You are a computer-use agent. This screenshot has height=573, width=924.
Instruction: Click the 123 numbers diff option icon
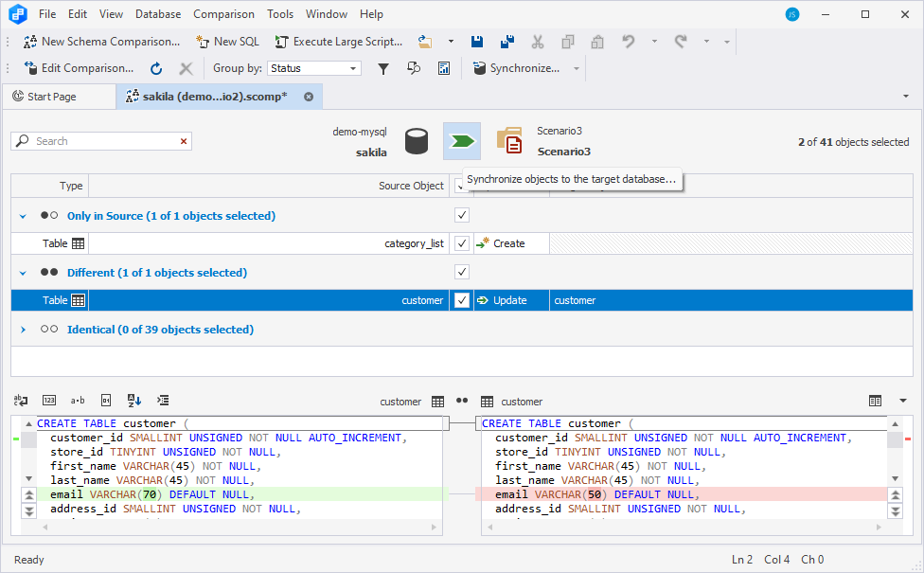(x=49, y=401)
